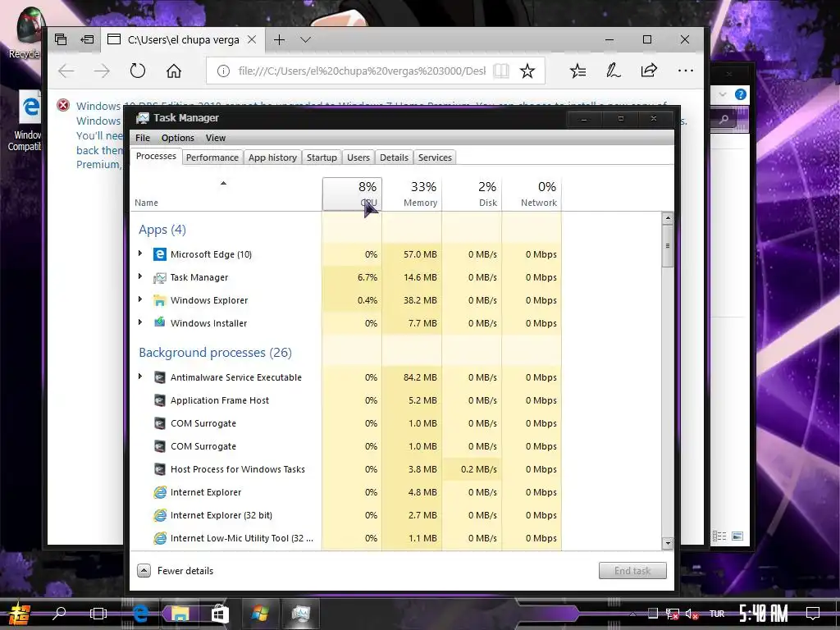Click the muted volume tray icon

point(692,614)
